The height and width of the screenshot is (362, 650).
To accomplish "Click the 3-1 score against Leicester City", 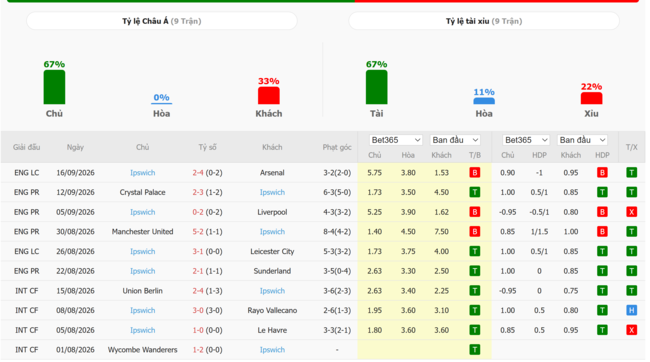I will point(198,252).
